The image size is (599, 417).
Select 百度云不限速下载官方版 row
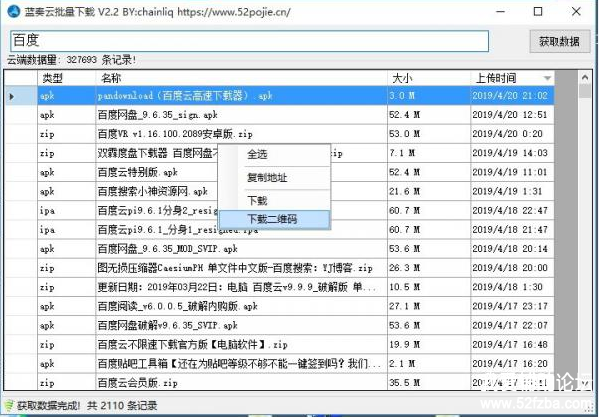pyautogui.click(x=279, y=344)
